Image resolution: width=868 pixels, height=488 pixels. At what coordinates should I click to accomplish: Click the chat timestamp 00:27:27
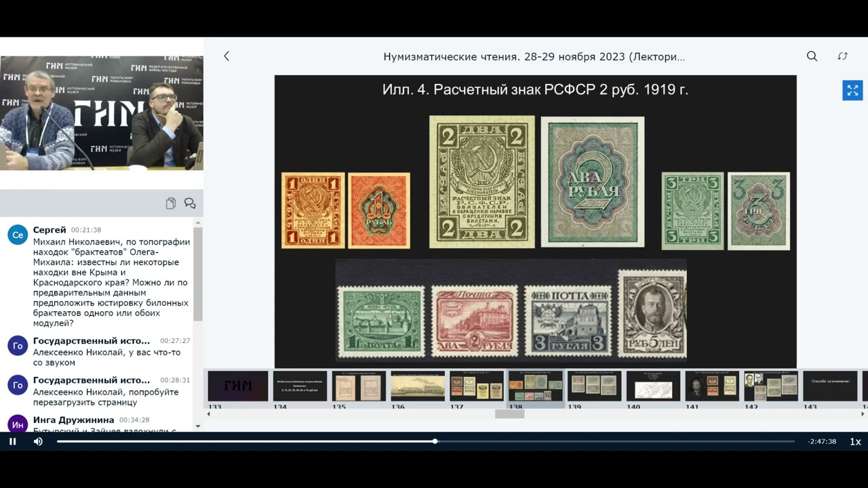(175, 341)
